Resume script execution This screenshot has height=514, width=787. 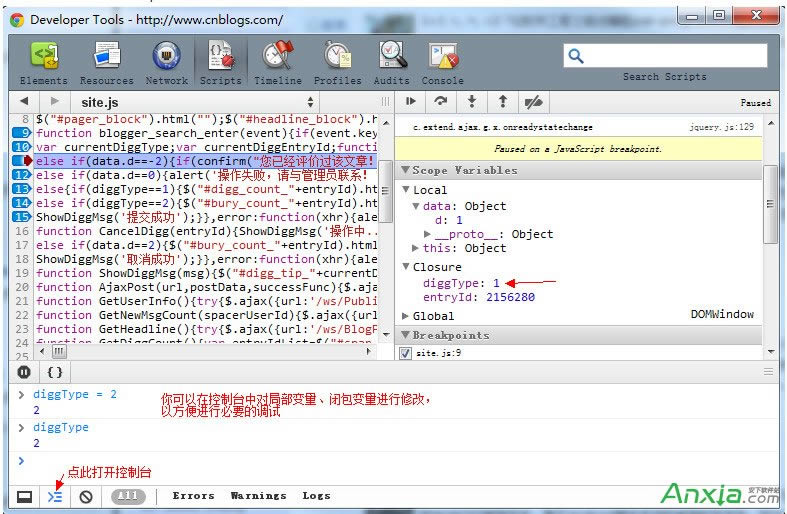point(411,101)
